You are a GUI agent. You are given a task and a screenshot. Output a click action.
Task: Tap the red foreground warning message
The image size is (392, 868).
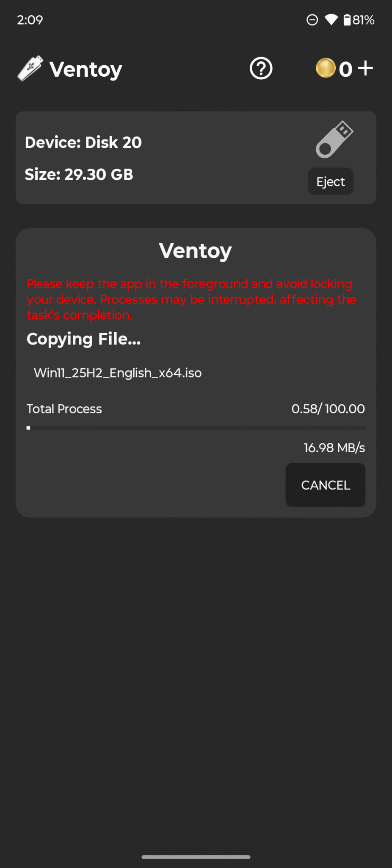click(x=191, y=299)
